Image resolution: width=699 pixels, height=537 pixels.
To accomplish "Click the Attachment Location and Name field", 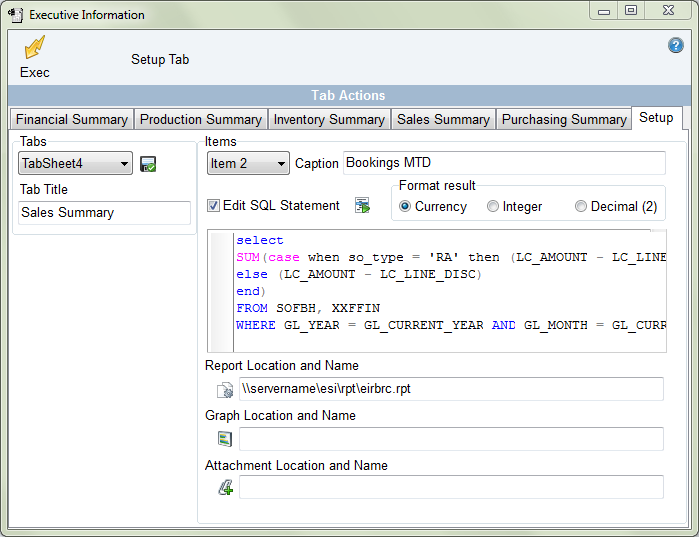I will point(451,487).
